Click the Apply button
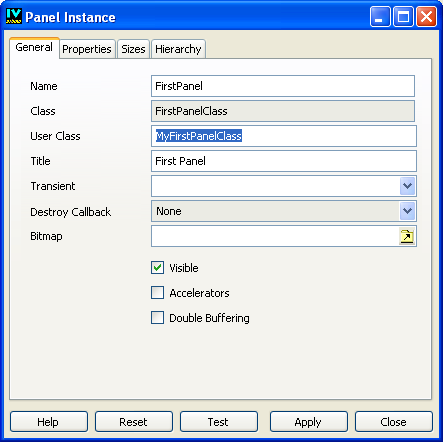The width and height of the screenshot is (443, 442). tap(308, 422)
